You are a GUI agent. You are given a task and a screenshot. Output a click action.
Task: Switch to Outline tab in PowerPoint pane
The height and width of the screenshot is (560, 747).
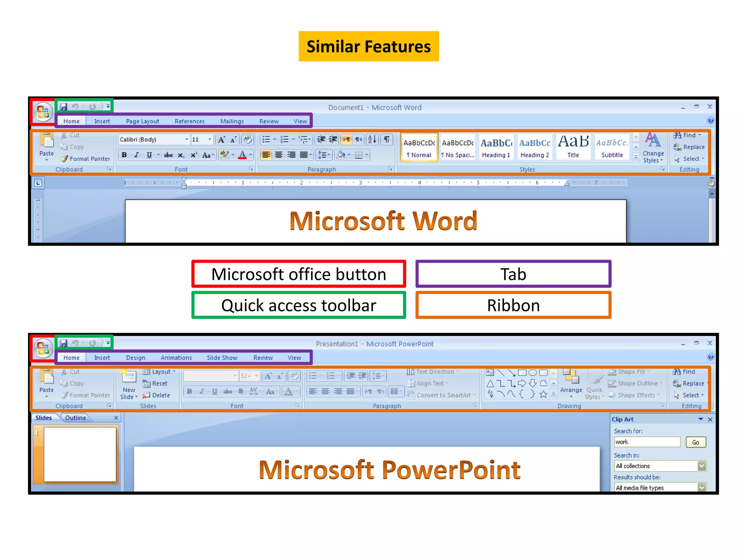(76, 418)
